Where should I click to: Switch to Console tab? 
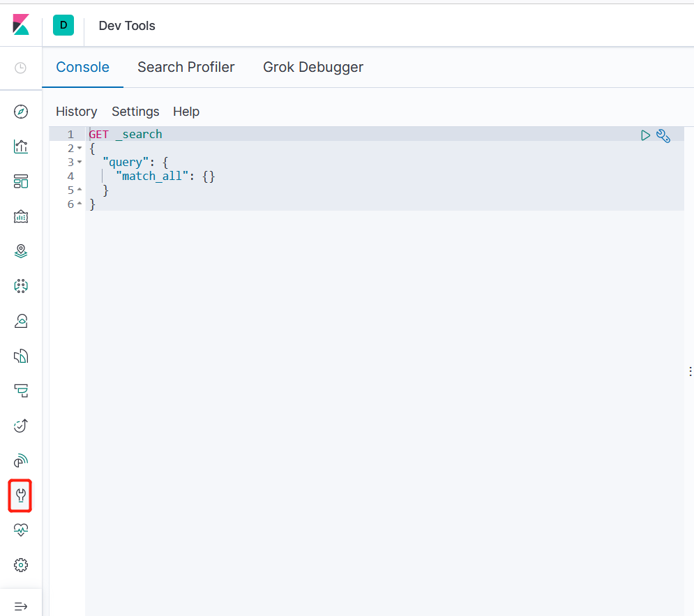coord(82,67)
